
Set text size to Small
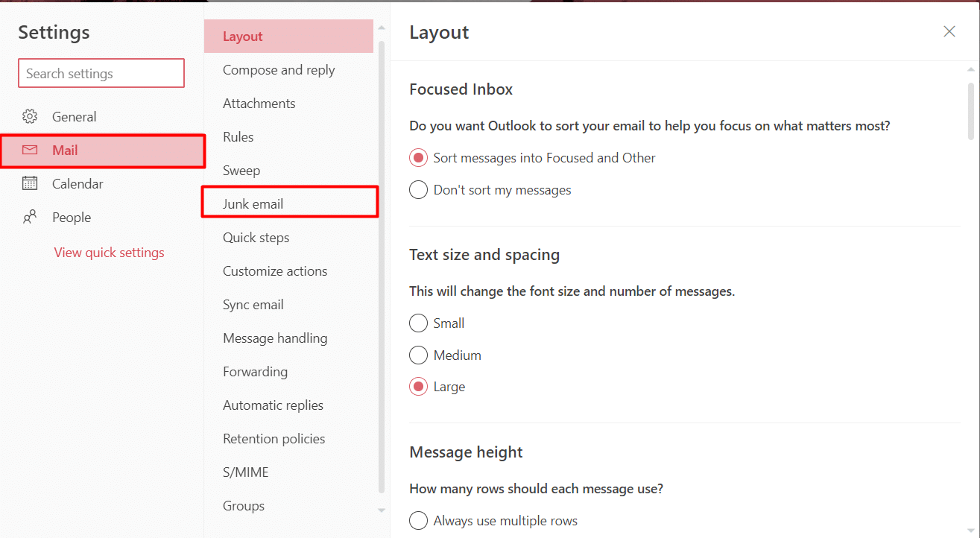click(x=419, y=323)
